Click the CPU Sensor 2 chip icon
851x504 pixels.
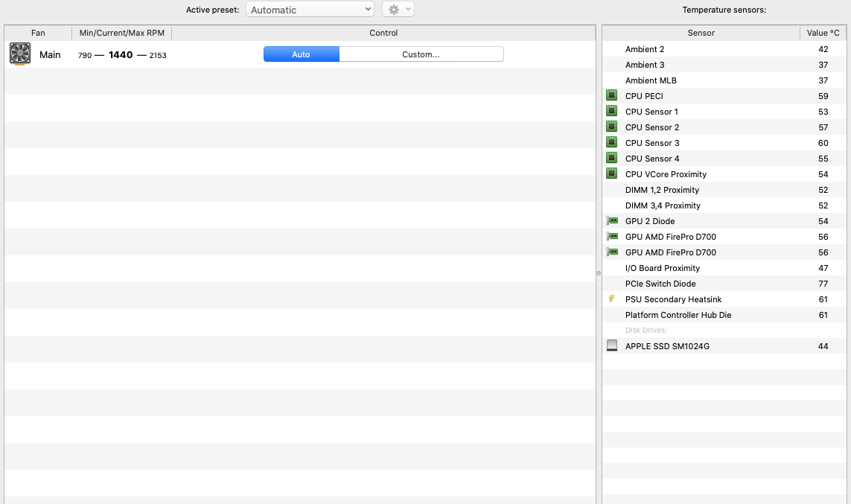point(612,127)
